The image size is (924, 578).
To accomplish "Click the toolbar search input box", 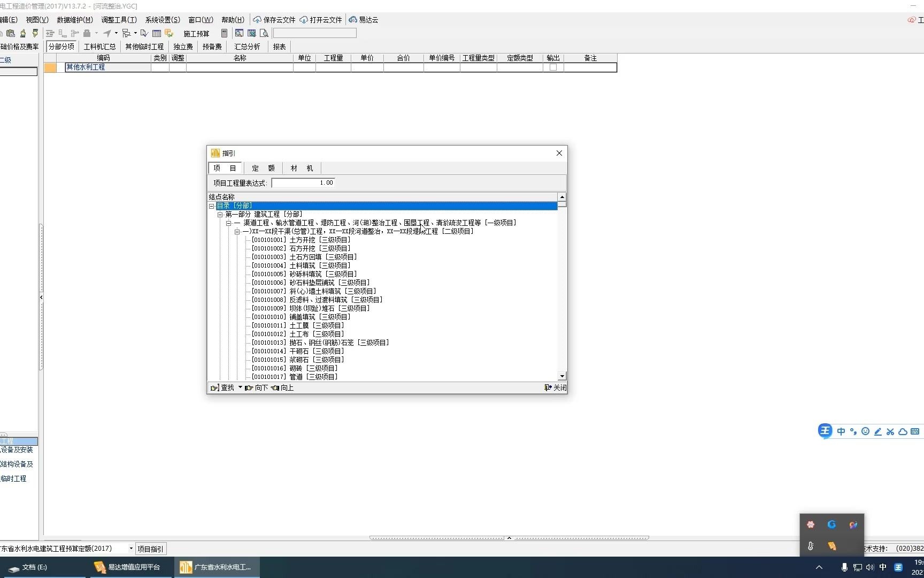I will click(315, 33).
